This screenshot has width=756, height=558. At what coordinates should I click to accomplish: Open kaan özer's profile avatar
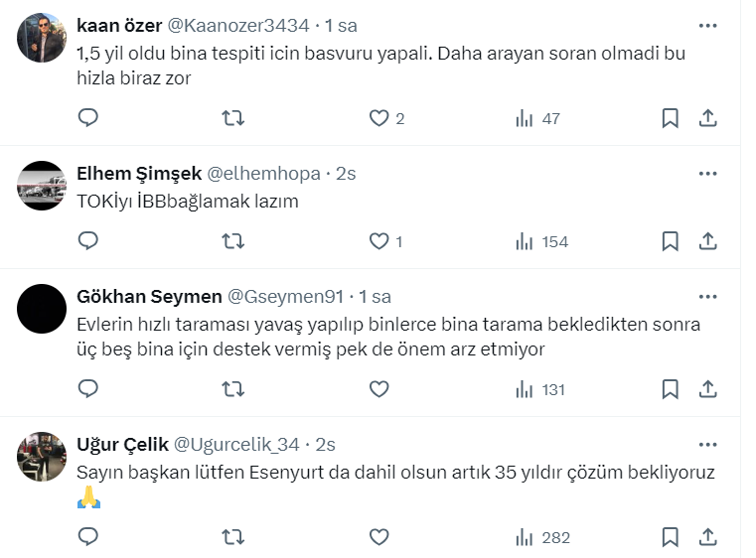pyautogui.click(x=43, y=38)
